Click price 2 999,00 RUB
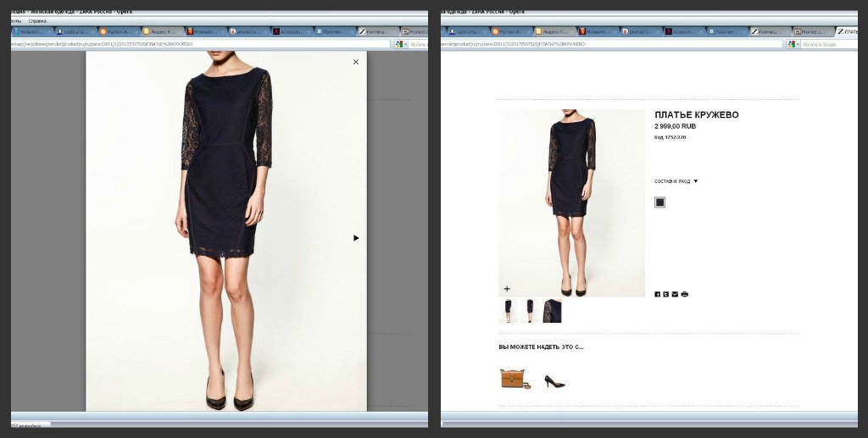 pos(676,126)
